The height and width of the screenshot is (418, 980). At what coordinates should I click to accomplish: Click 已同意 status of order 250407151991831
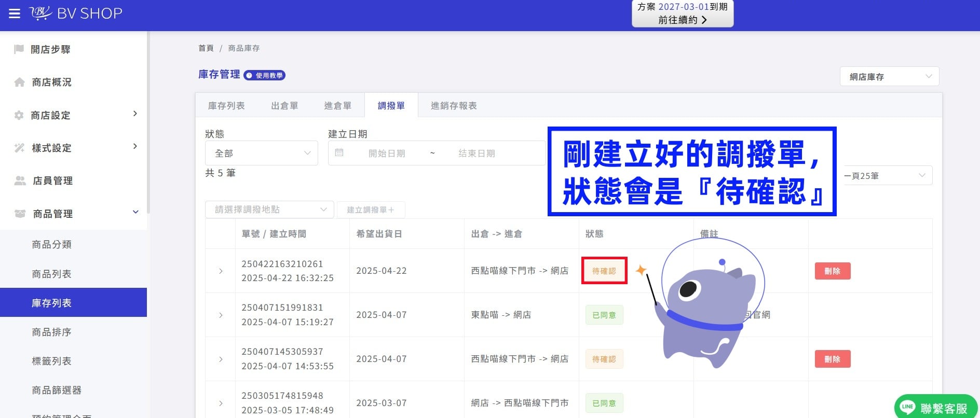pos(604,315)
